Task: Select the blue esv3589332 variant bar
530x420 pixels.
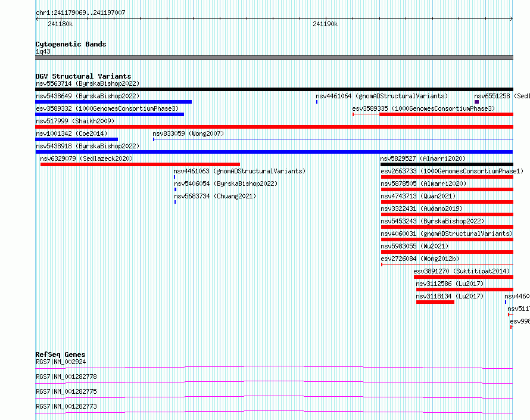Action: [x=110, y=114]
